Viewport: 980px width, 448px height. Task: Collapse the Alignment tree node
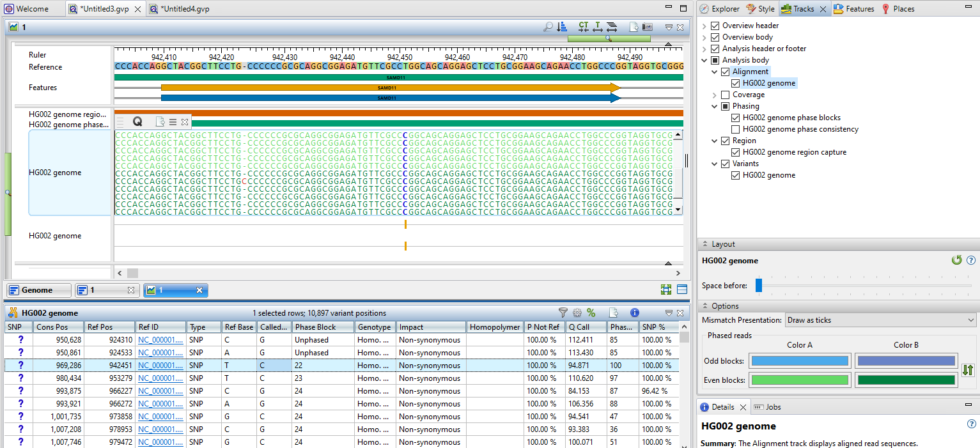point(715,72)
